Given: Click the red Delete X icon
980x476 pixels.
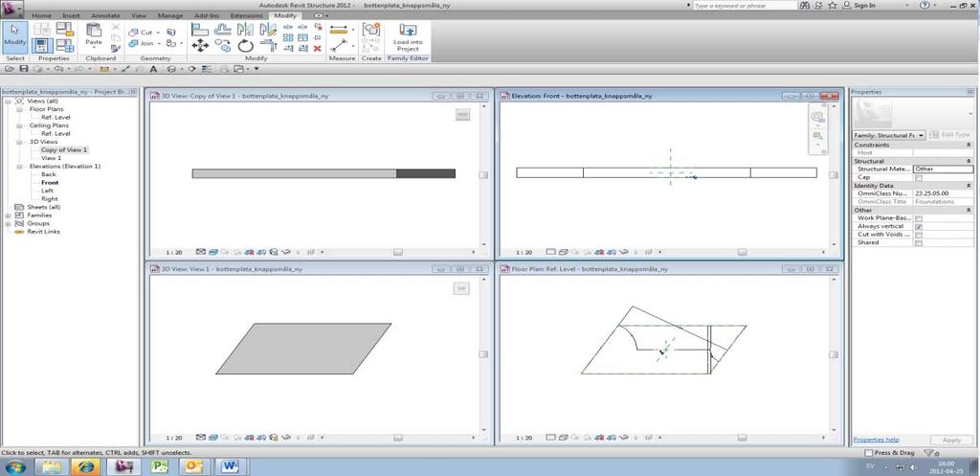Looking at the screenshot, I should coord(318,48).
